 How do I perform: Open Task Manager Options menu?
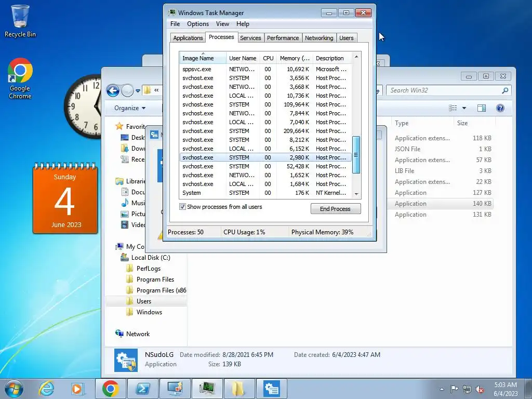tap(198, 24)
